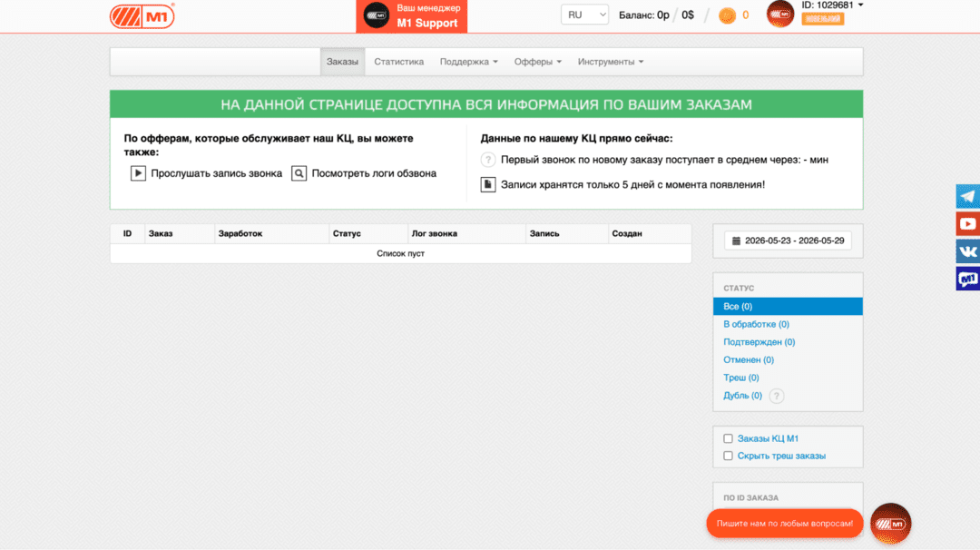Click the Список пуст table message
Image resolution: width=980 pixels, height=550 pixels.
pos(401,254)
